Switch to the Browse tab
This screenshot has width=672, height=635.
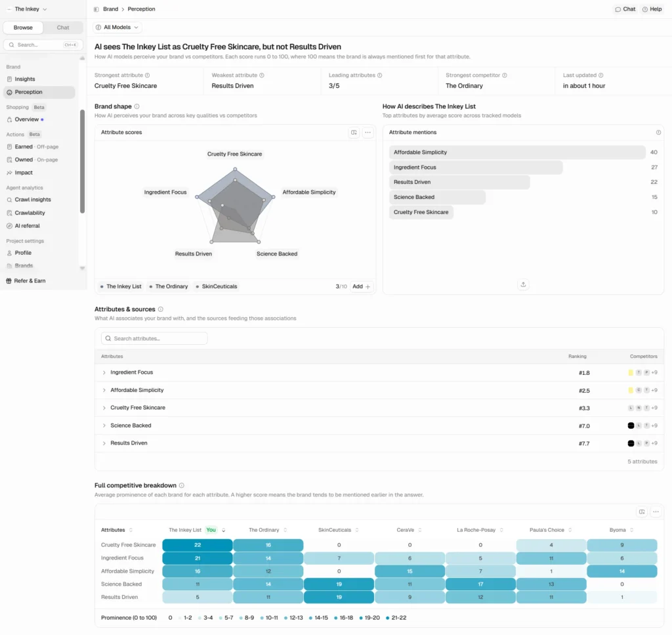[x=23, y=28]
